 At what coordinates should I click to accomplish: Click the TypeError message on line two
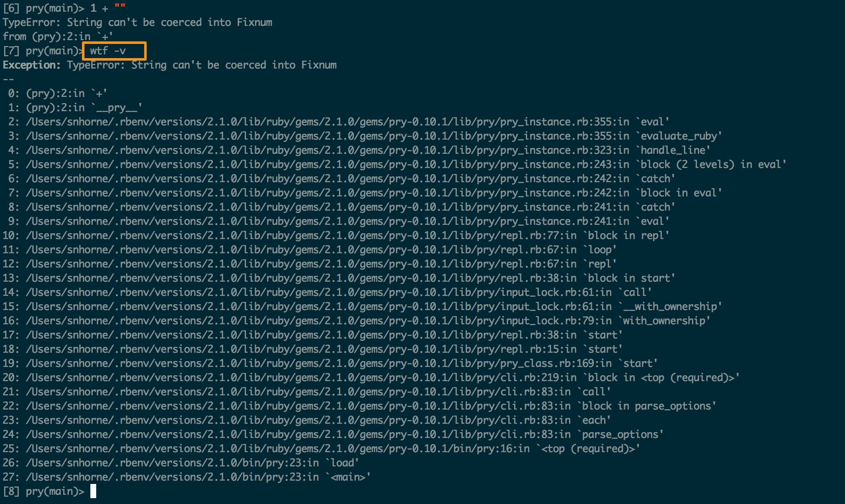tap(137, 23)
